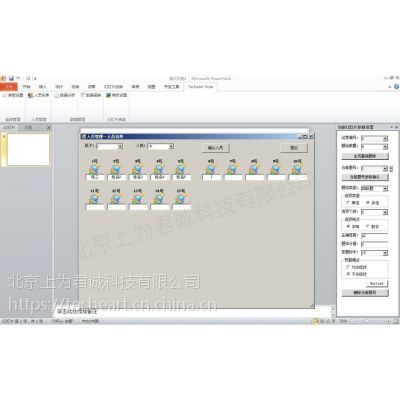Click the wide button below the top two dropdowns
This screenshot has height=400, width=400.
365,156
